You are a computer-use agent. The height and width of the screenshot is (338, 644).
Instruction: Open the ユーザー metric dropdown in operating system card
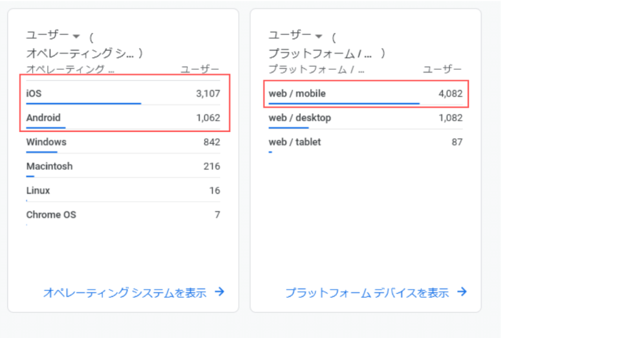53,36
